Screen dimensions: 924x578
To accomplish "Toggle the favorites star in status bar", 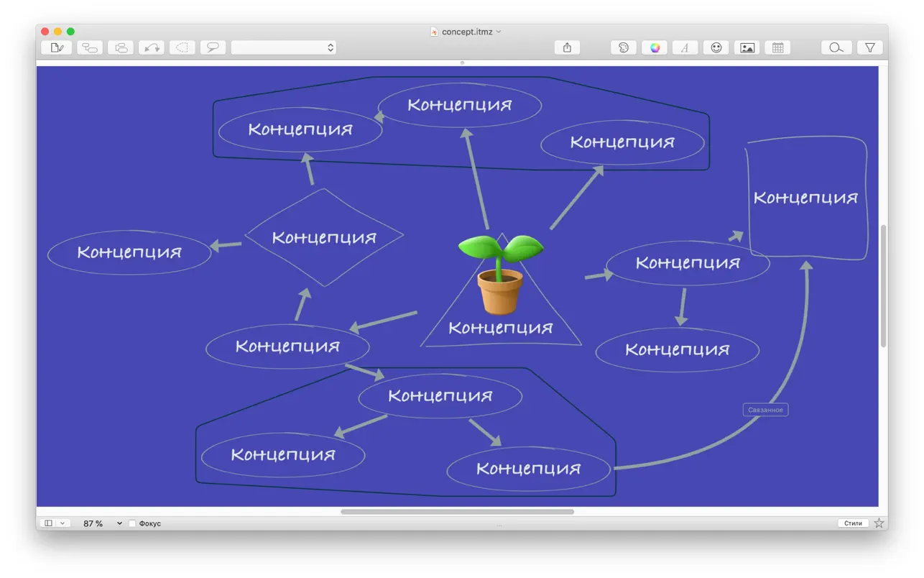I will click(879, 523).
